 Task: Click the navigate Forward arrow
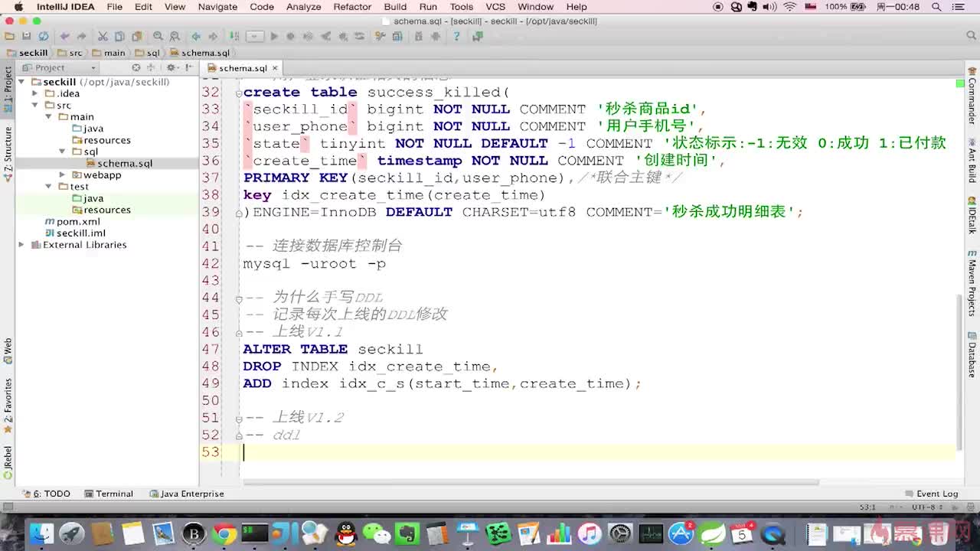(x=213, y=36)
